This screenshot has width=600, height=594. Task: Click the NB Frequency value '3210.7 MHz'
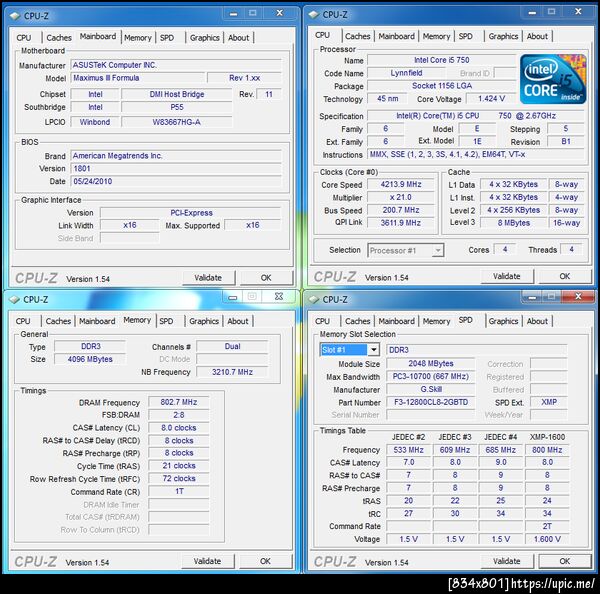232,372
